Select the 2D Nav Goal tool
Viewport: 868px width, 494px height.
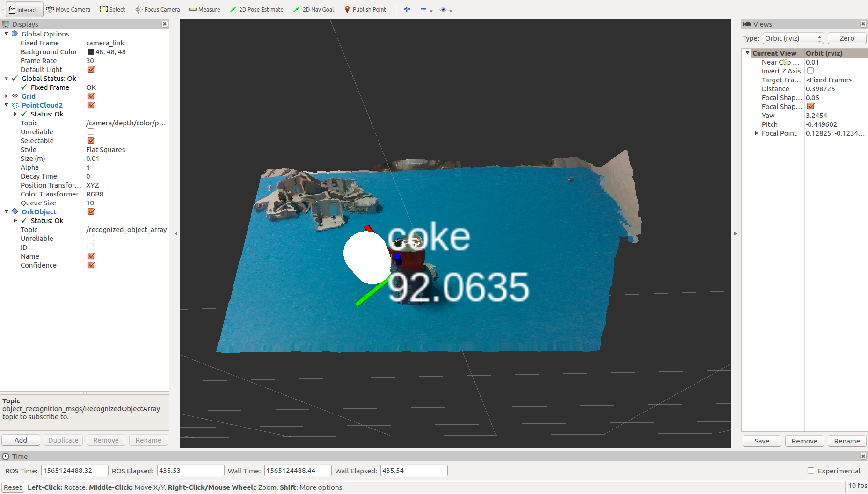tap(314, 10)
